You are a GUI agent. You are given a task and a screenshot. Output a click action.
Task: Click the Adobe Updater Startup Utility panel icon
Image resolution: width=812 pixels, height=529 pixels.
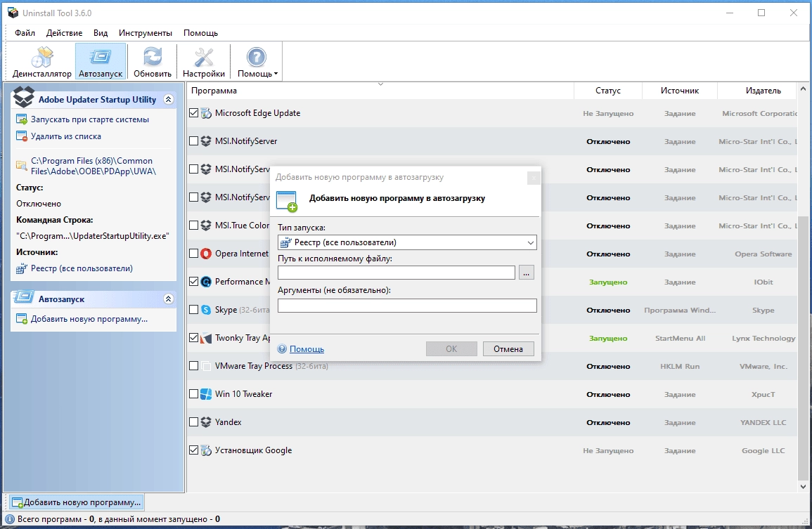[x=24, y=98]
